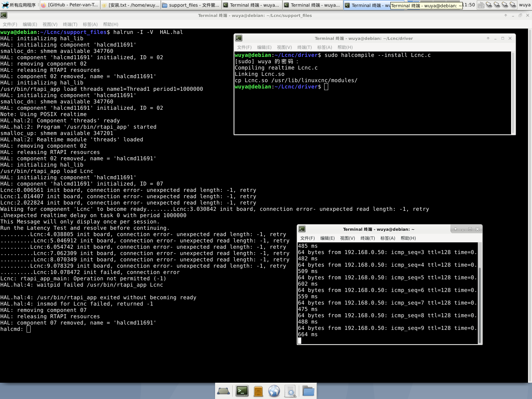532x399 pixels.
Task: Click the roll-up arrow of the support_files terminal
Action: point(506,15)
